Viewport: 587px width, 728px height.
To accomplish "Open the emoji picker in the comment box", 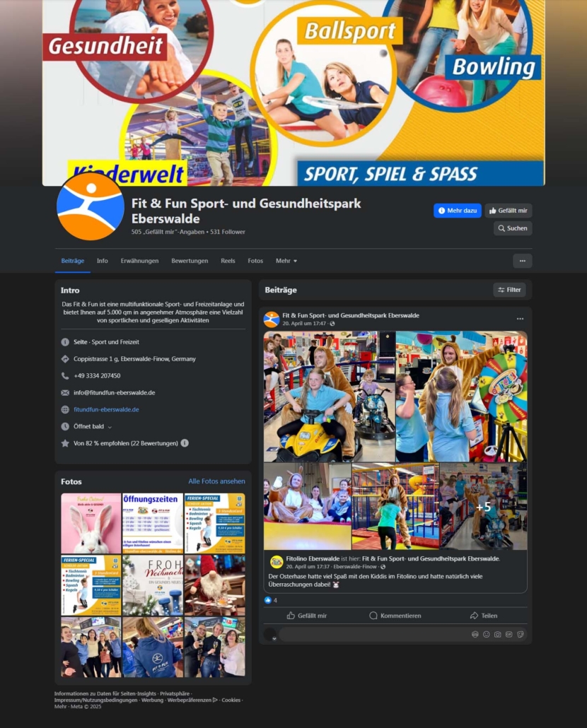I will (x=487, y=634).
